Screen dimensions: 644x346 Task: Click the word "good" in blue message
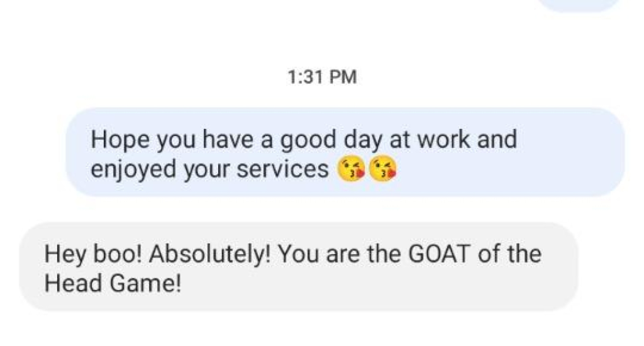(x=308, y=140)
